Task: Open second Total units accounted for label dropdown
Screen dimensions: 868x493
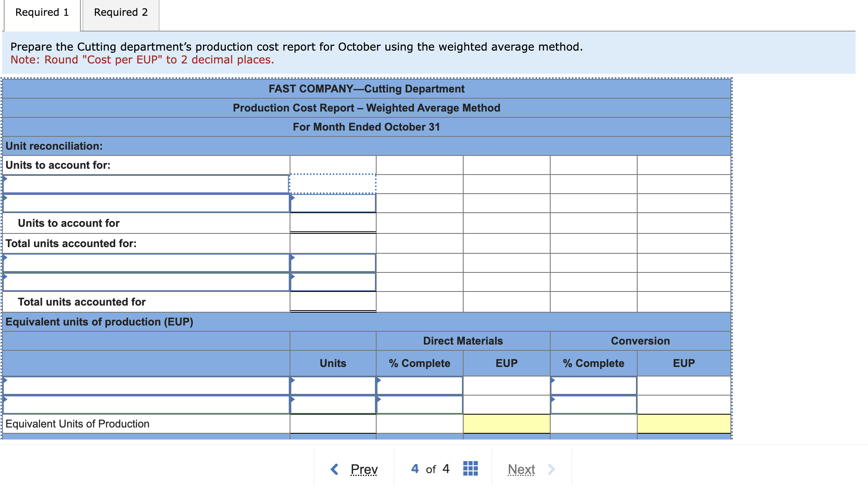Action: pos(146,282)
